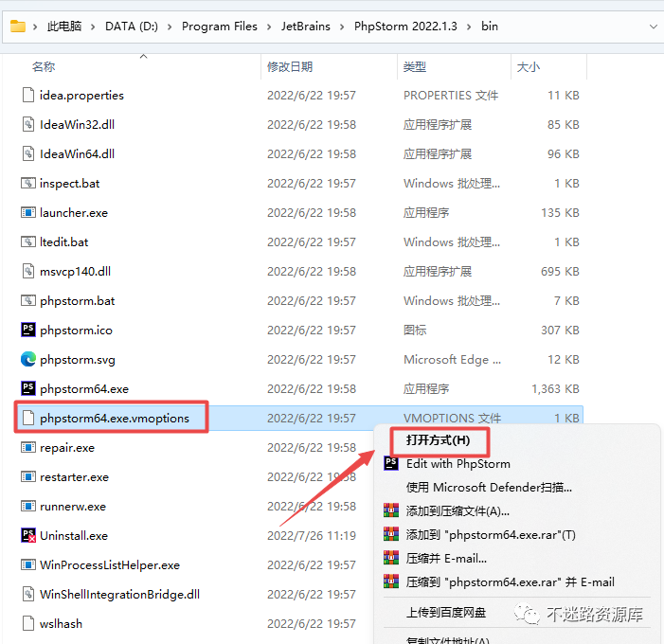Click the repair.exe application icon
Screen dimensions: 664x644
[28, 447]
